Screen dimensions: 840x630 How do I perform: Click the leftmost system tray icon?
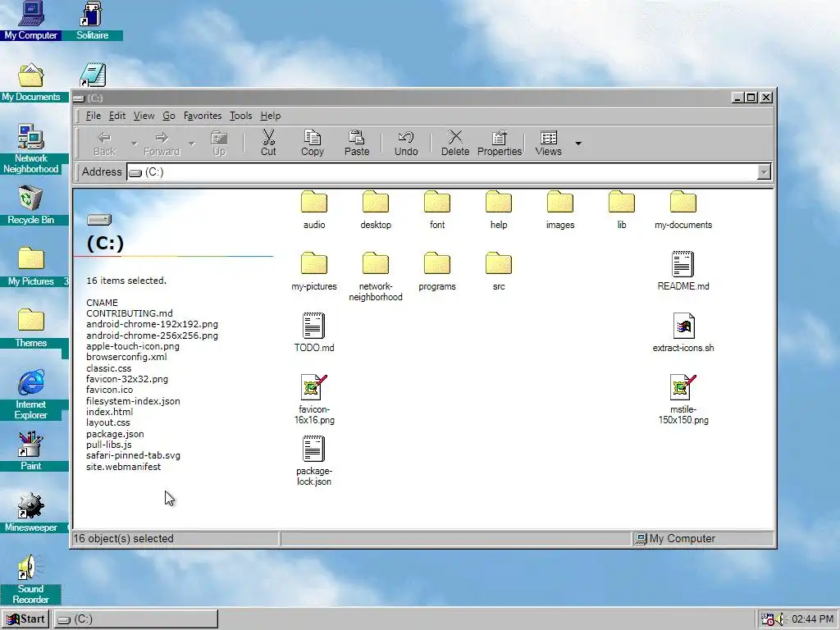(767, 619)
